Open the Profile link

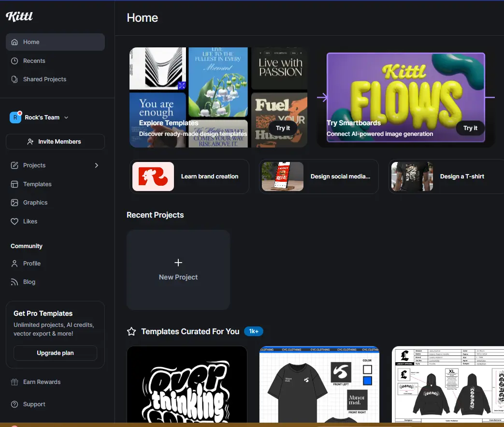coord(55,264)
